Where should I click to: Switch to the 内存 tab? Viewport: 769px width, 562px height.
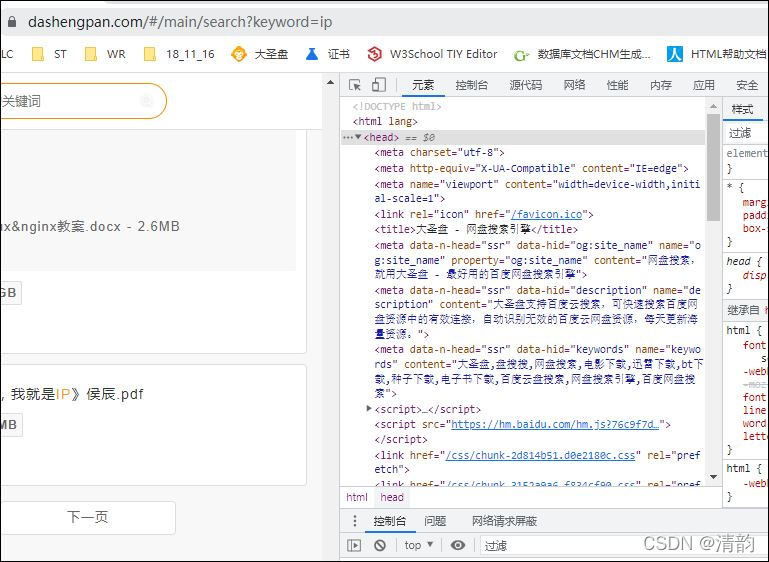[661, 85]
